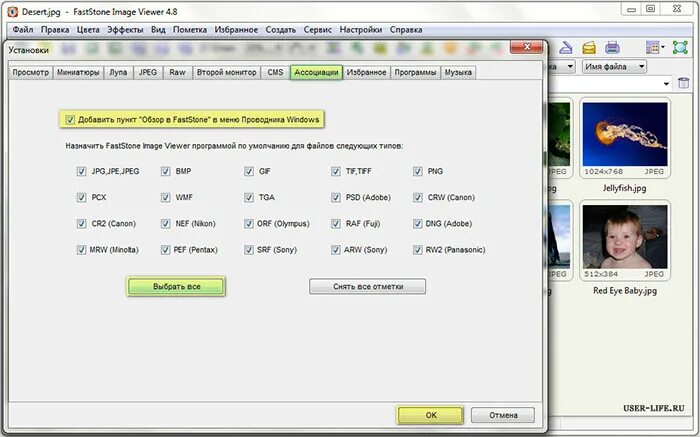Viewport: 700px width, 437px height.
Task: Toggle the PCX checkbox
Action: click(81, 197)
